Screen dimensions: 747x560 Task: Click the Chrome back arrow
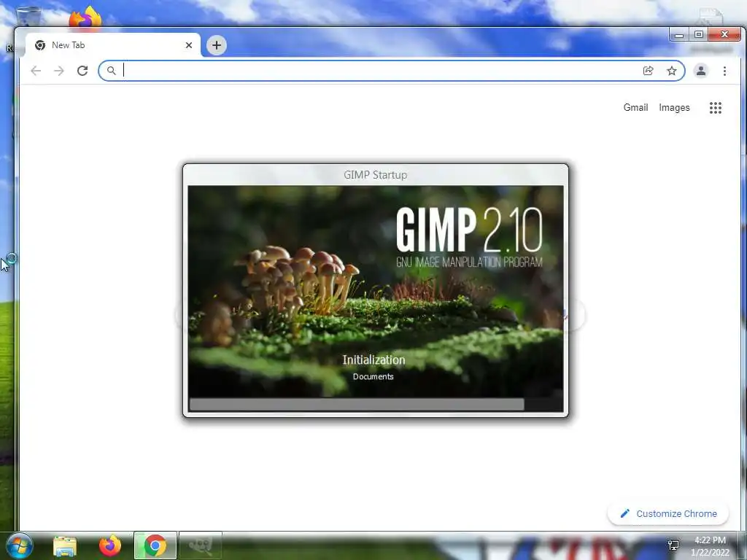36,71
